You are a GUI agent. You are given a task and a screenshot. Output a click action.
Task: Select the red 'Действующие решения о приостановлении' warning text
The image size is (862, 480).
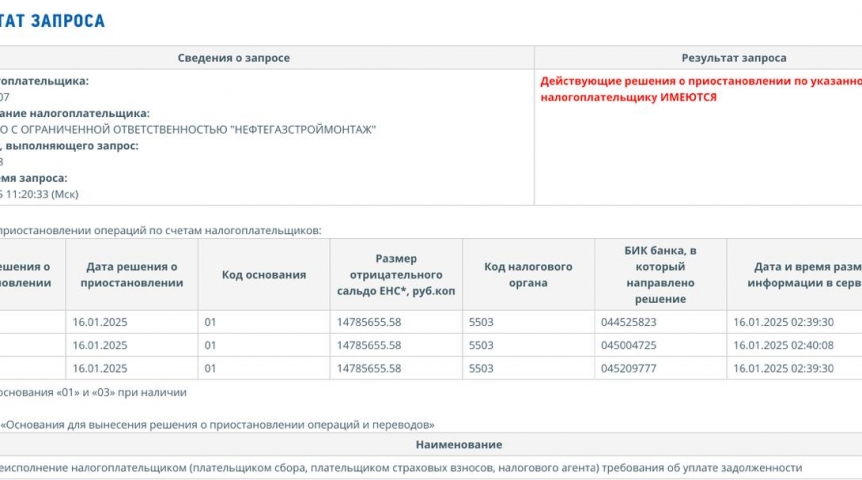pyautogui.click(x=701, y=89)
